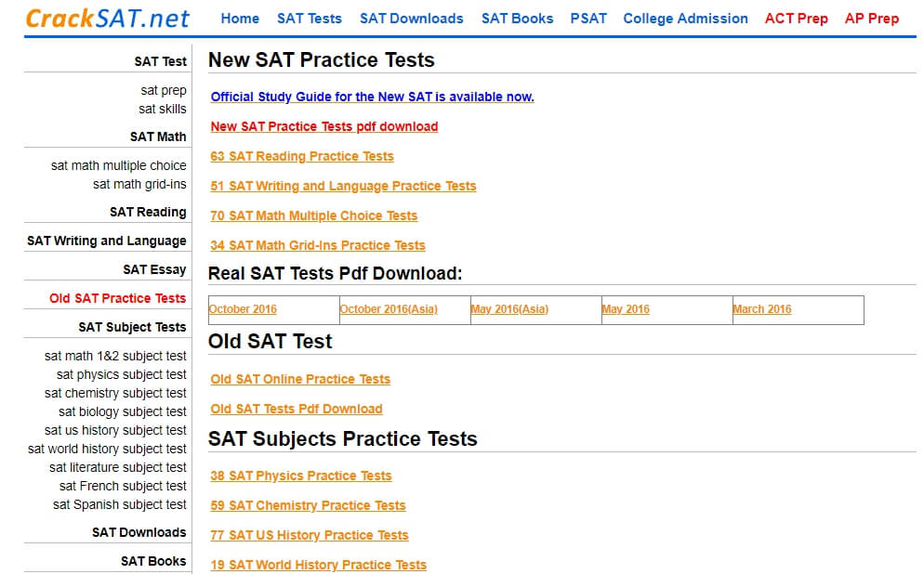Open the Home menu item
Viewport: 924px width, 574px height.
click(240, 19)
